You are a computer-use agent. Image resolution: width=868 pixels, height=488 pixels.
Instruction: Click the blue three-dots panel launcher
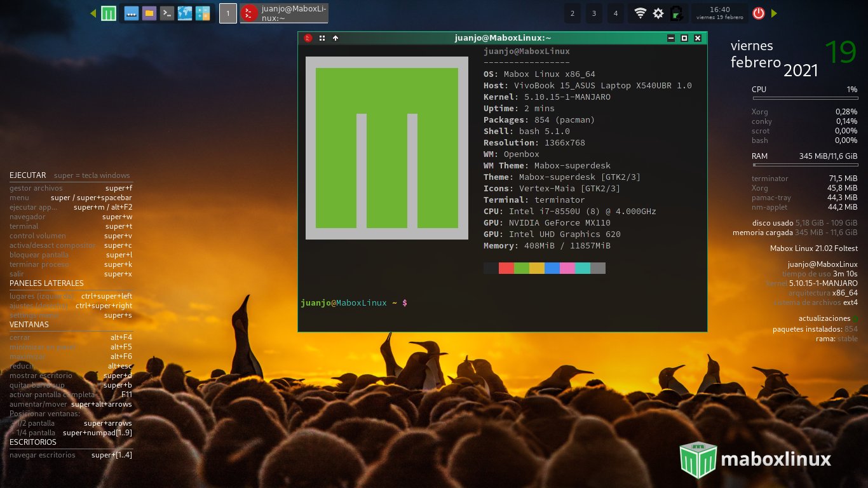132,13
